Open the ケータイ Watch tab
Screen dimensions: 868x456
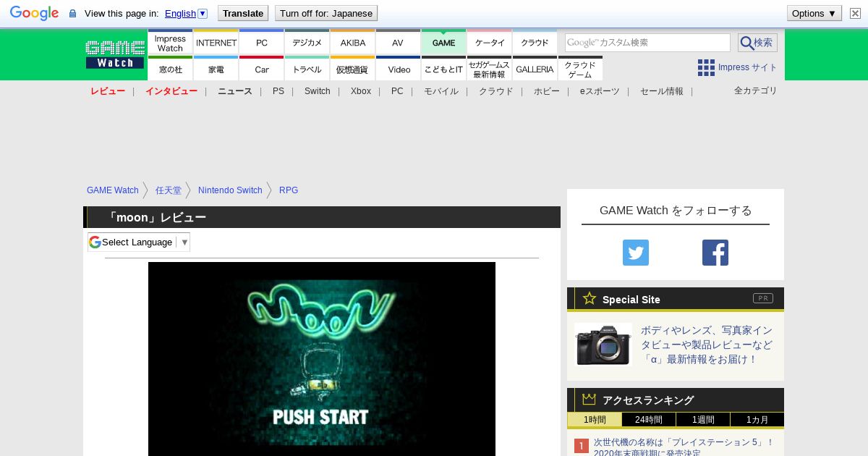coord(489,42)
